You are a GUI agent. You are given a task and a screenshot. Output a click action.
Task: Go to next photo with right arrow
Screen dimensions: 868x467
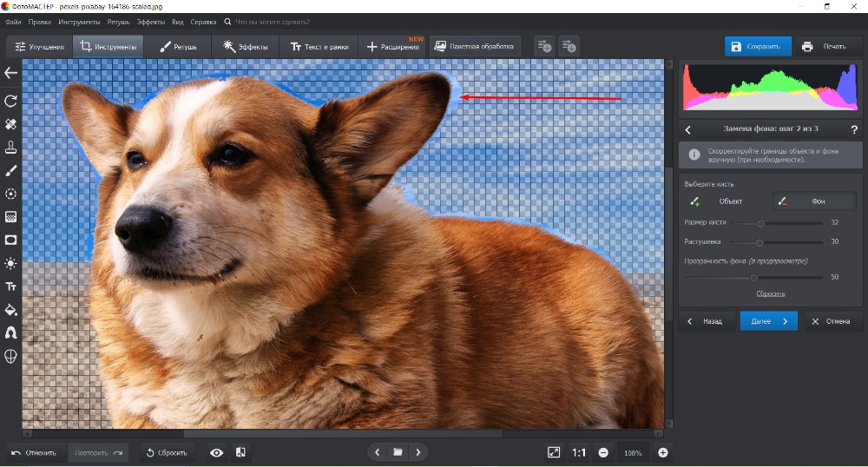[418, 452]
